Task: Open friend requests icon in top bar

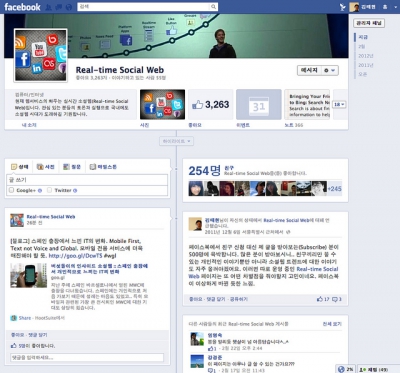Action: [x=49, y=7]
